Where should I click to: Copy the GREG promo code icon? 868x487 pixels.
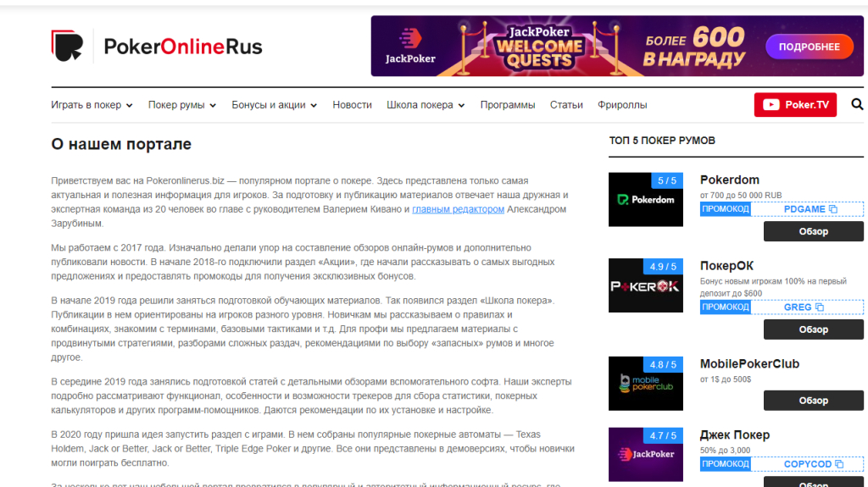[820, 307]
